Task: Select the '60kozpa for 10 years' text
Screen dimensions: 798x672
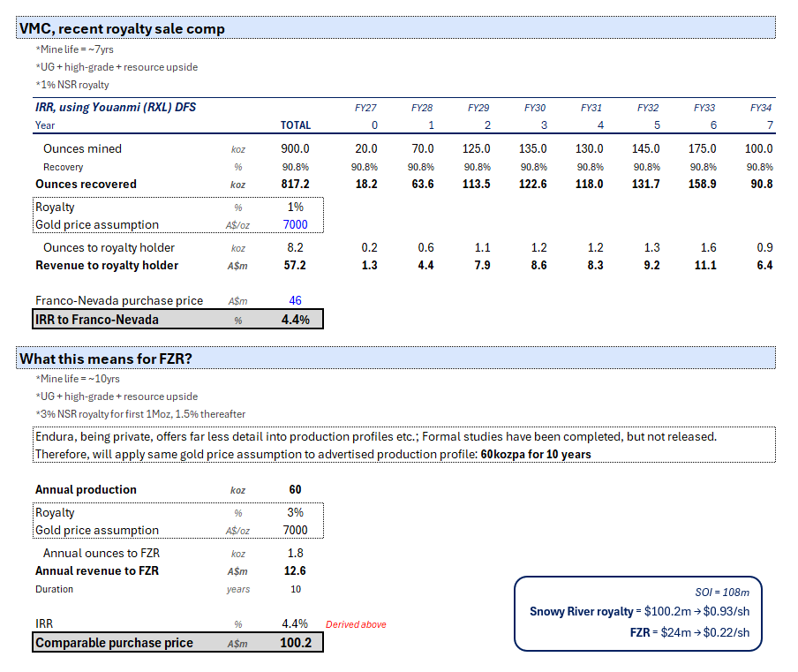Action: point(536,454)
